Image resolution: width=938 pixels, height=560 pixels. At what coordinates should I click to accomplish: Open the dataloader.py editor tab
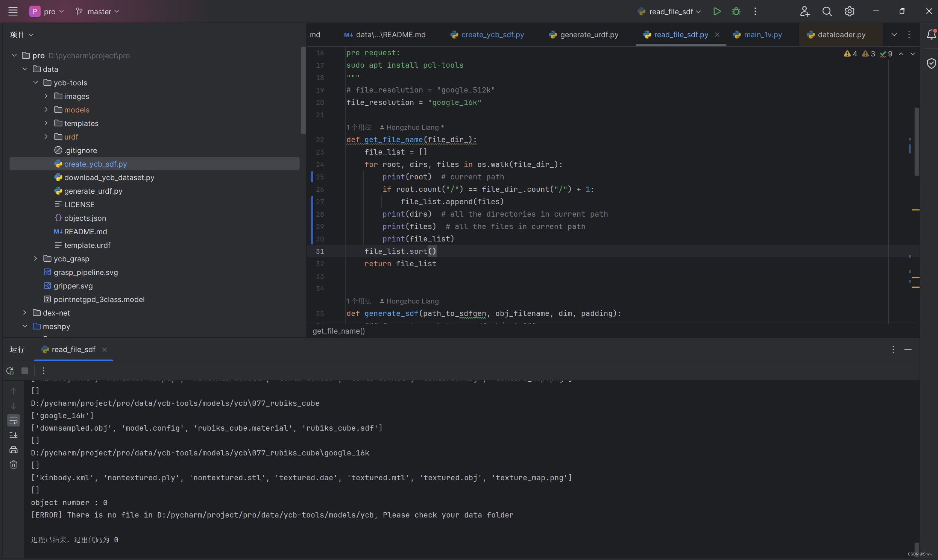pos(841,35)
